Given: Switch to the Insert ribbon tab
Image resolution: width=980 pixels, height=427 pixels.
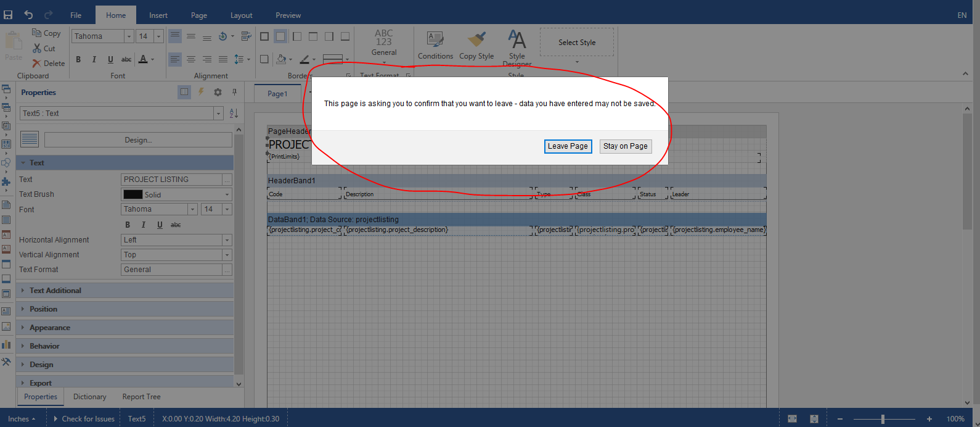Looking at the screenshot, I should pos(158,15).
